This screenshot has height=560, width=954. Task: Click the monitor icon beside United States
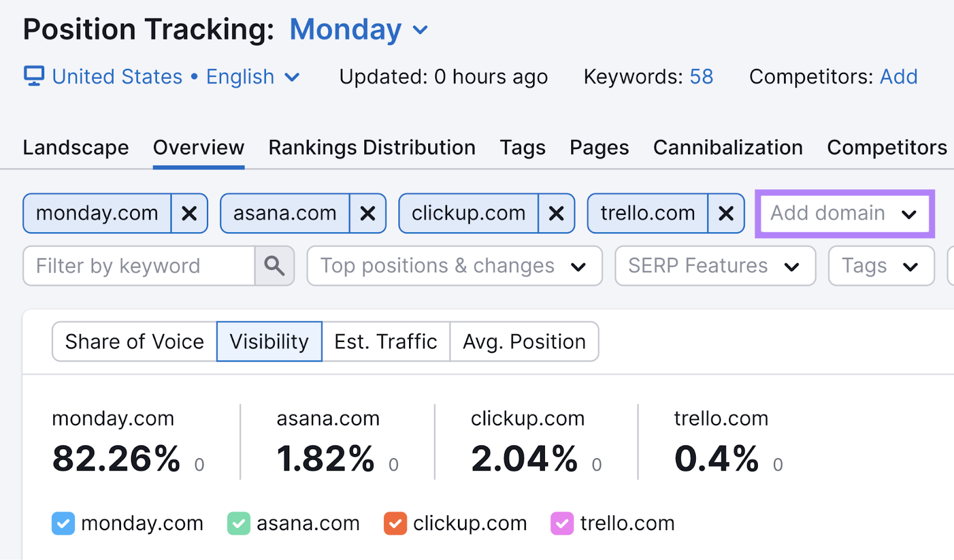coord(34,76)
